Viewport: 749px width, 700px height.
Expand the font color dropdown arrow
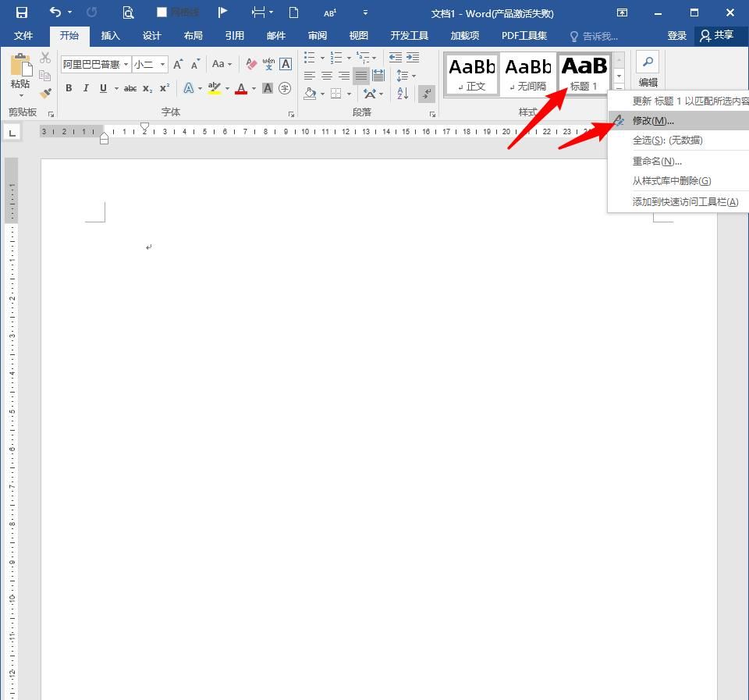click(253, 88)
